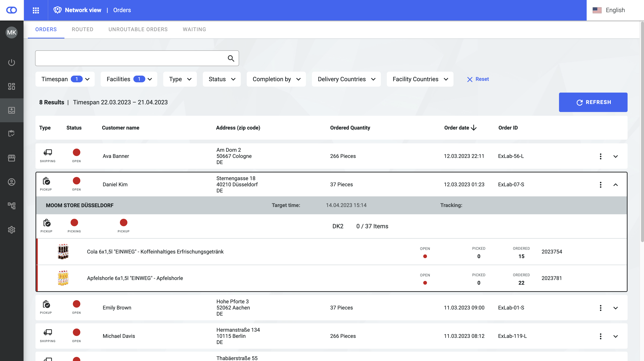Click the power icon in the sidebar
Image resolution: width=644 pixels, height=361 pixels.
point(12,63)
